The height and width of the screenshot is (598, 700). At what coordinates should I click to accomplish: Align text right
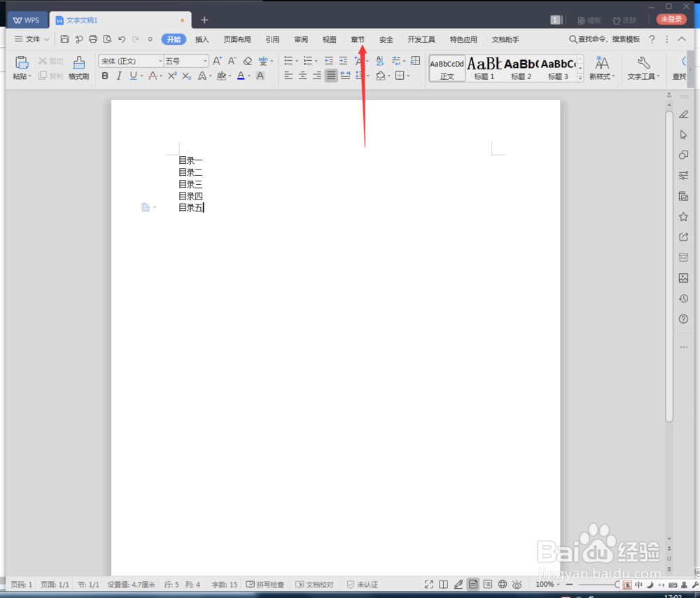317,76
